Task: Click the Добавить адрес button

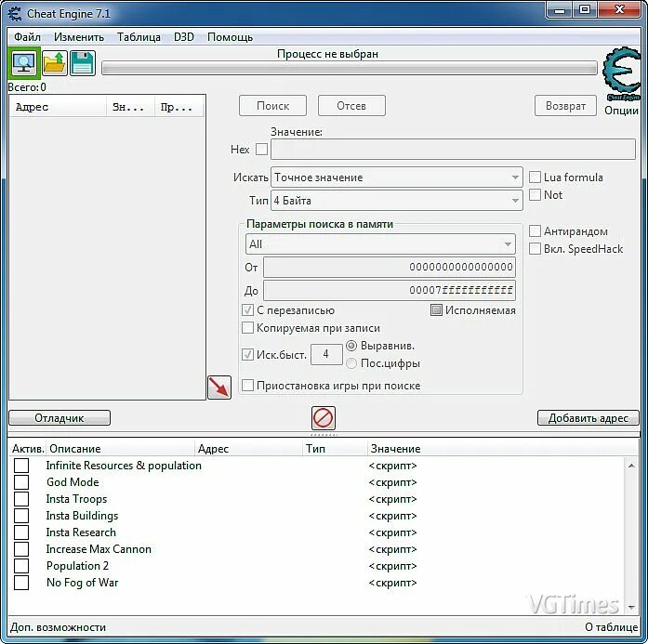Action: point(588,417)
